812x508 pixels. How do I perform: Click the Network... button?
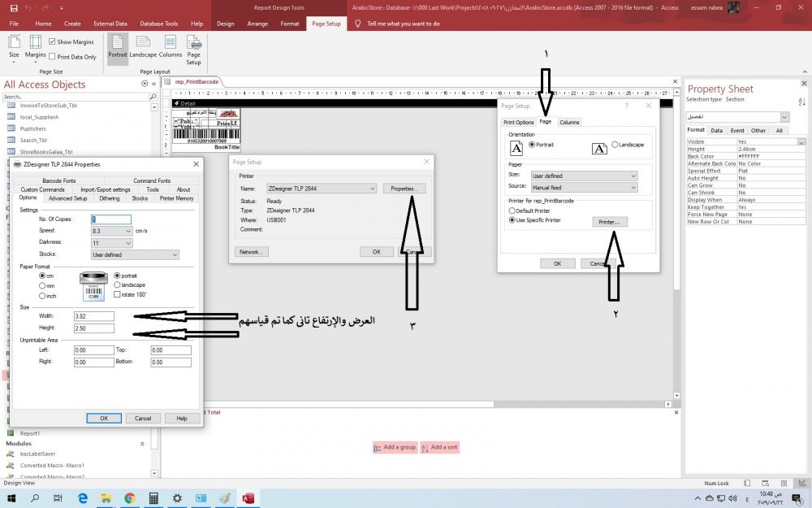(x=251, y=252)
